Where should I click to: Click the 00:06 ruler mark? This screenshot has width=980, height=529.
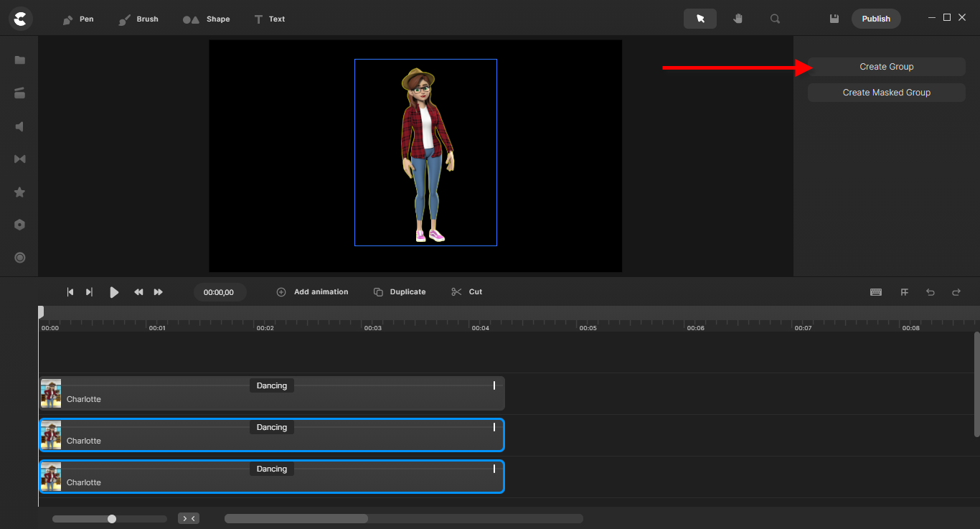(695, 328)
